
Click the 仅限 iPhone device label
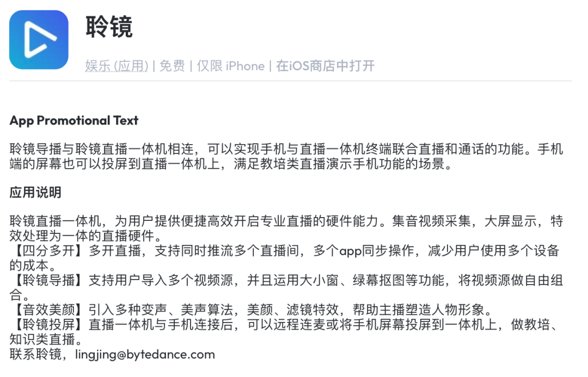click(231, 66)
